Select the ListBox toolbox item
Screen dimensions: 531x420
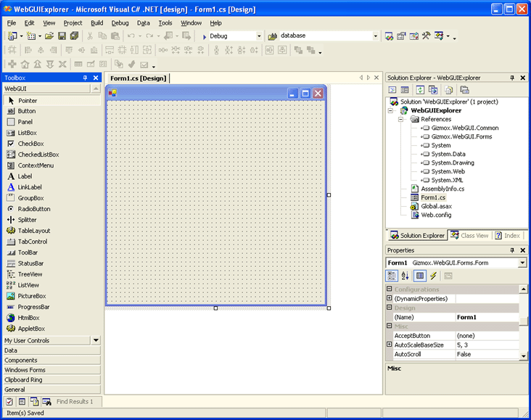tap(52, 133)
